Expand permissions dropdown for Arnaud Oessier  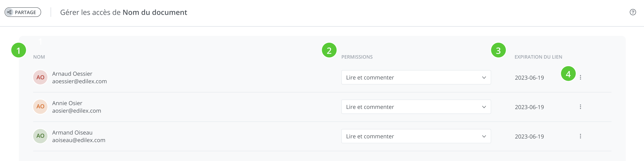point(416,77)
